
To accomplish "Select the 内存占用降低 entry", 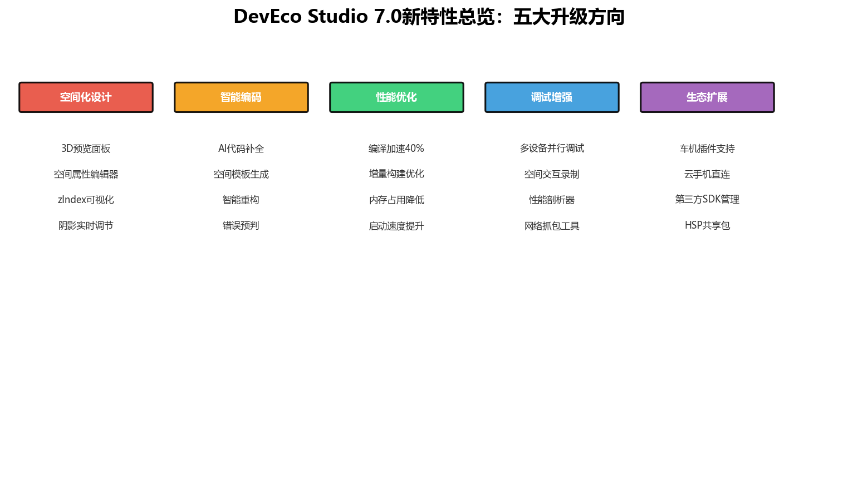I will click(396, 200).
